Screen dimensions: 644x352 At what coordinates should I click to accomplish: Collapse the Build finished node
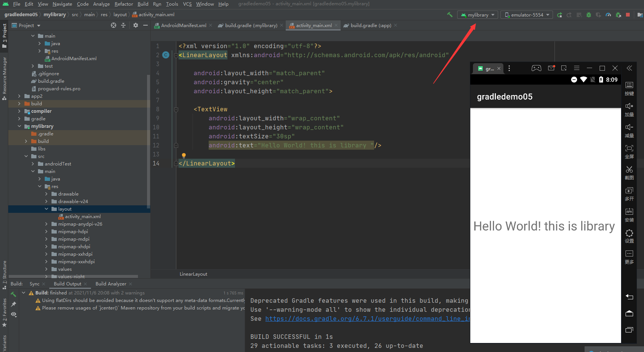click(x=24, y=293)
